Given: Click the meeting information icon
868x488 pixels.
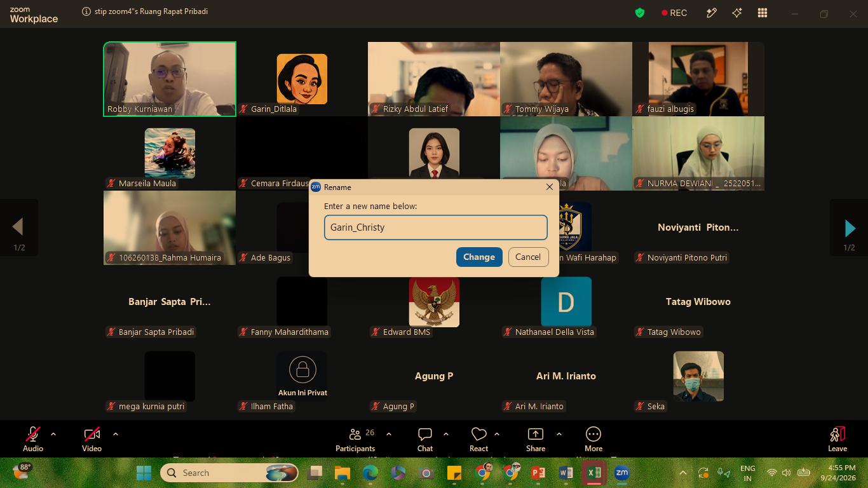Looking at the screenshot, I should click(86, 11).
